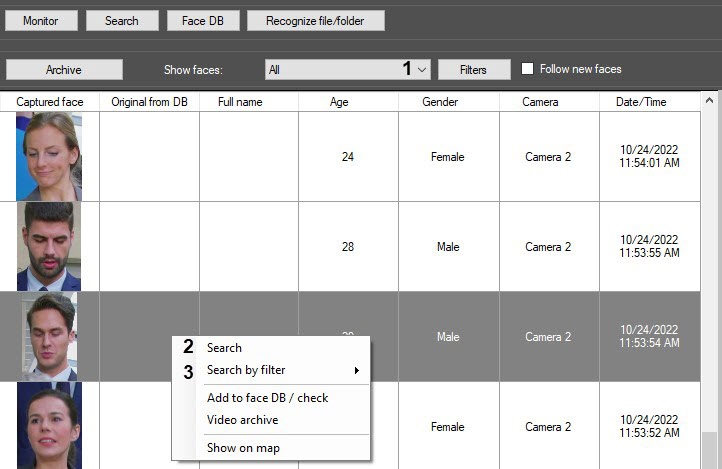Click the Age column header
This screenshot has height=469, width=722.
pyautogui.click(x=339, y=102)
